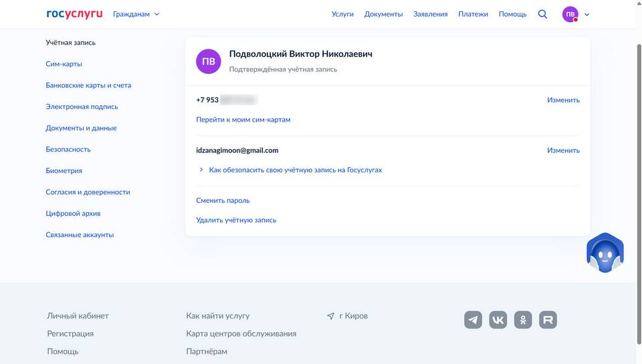Expand the Гражданам dropdown
The width and height of the screenshot is (642, 364).
click(x=136, y=14)
